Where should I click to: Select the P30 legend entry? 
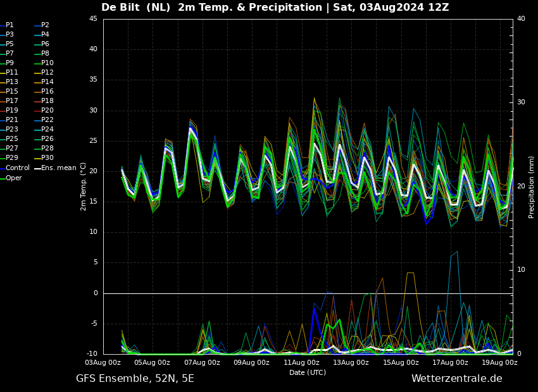click(47, 157)
